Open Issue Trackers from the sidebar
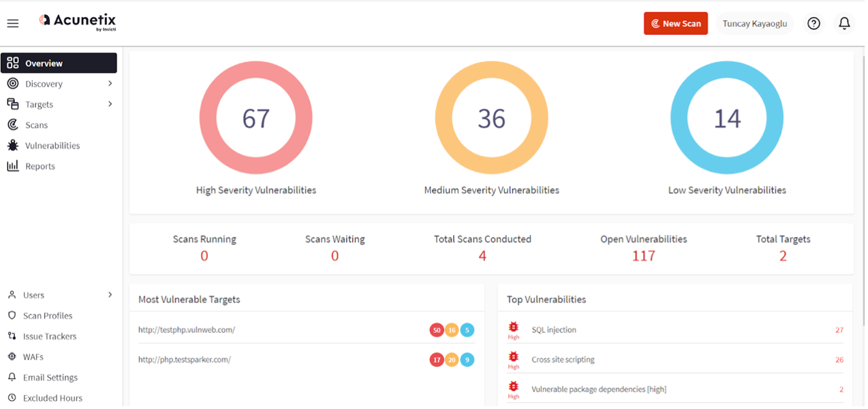Screen dimensions: 868x409 coord(49,336)
